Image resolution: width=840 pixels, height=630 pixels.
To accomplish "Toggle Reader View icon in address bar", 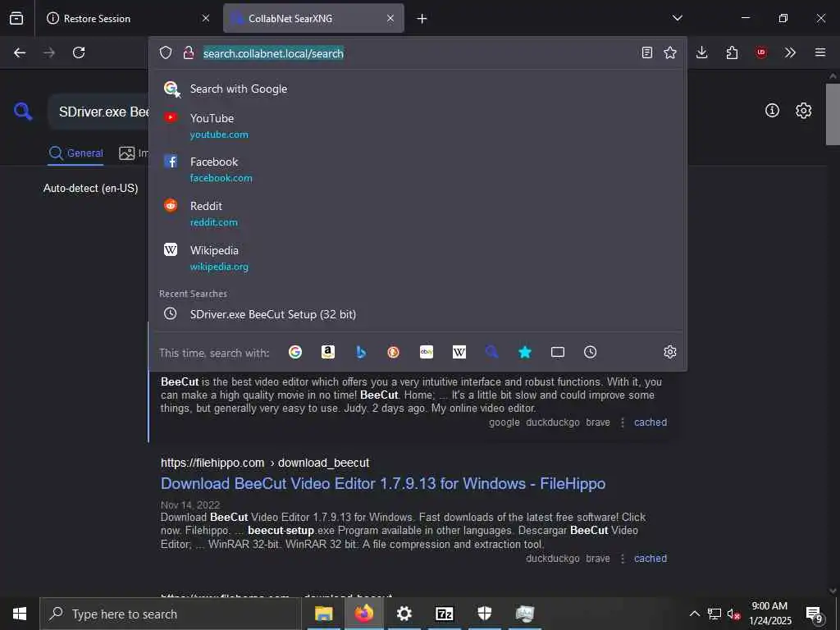I will coord(647,52).
